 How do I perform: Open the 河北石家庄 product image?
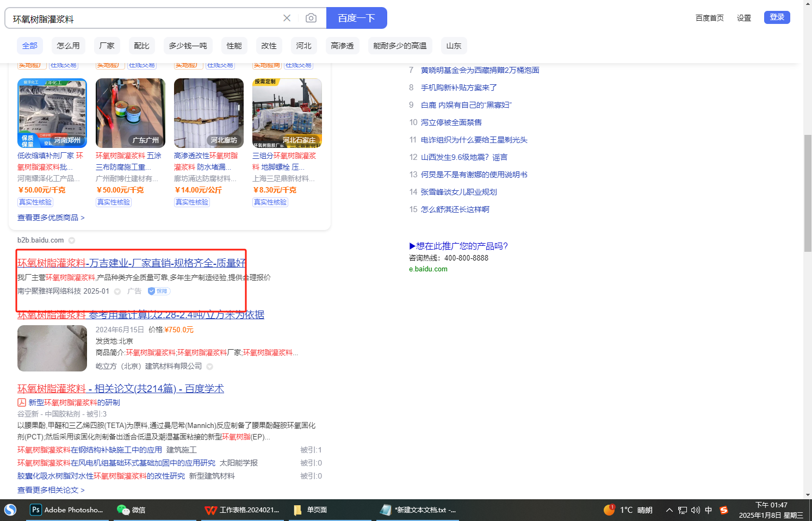click(287, 113)
